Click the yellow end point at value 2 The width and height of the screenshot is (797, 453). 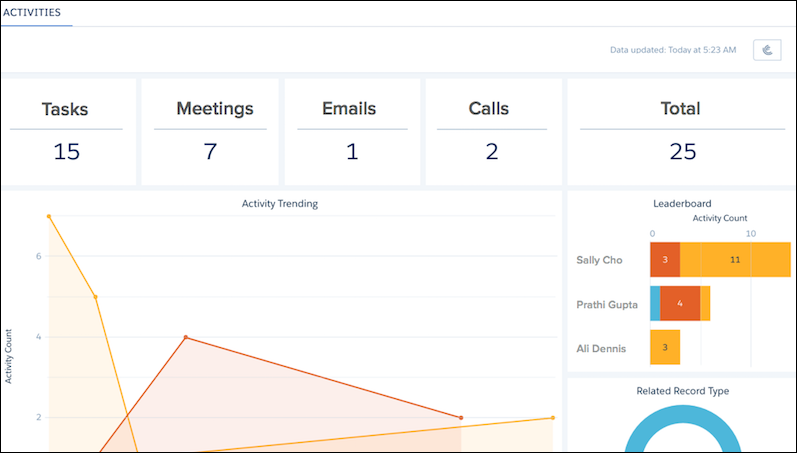pos(553,418)
